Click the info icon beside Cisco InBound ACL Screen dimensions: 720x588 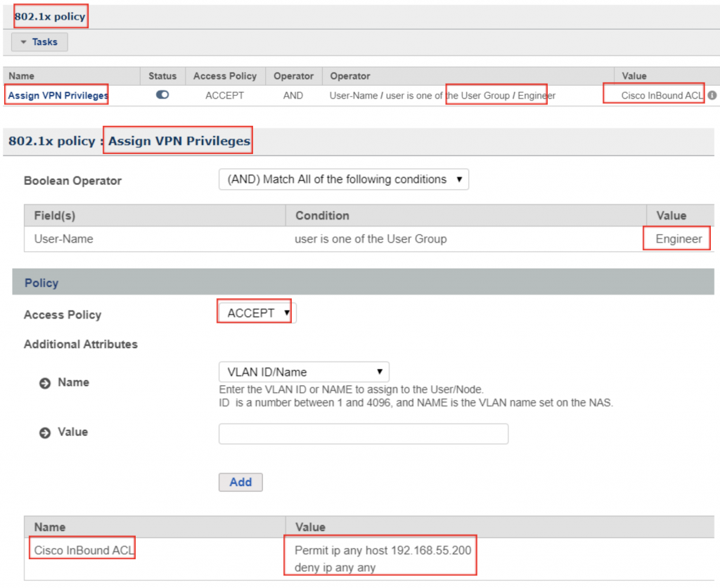pos(712,96)
